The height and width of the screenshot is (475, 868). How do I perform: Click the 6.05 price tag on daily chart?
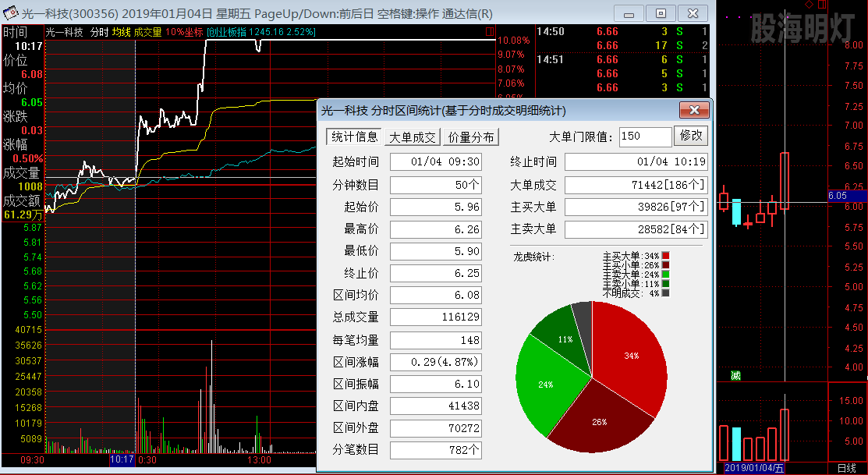pos(848,196)
